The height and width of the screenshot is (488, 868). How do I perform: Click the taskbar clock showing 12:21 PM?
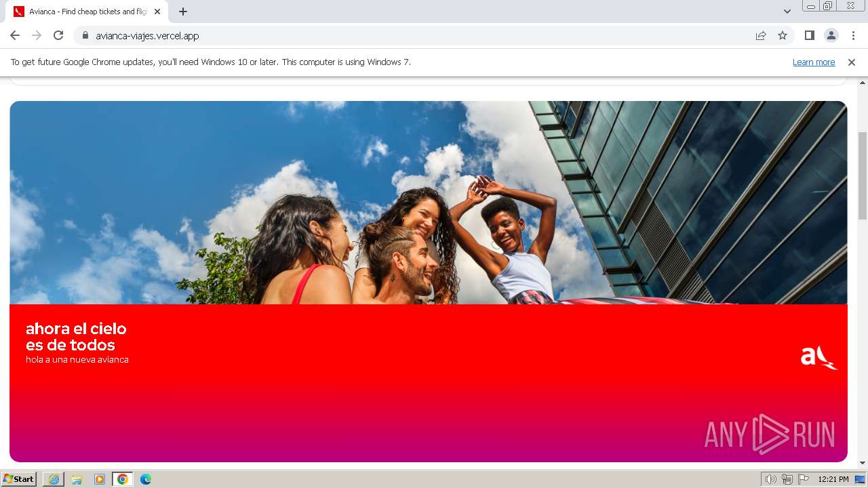point(833,479)
